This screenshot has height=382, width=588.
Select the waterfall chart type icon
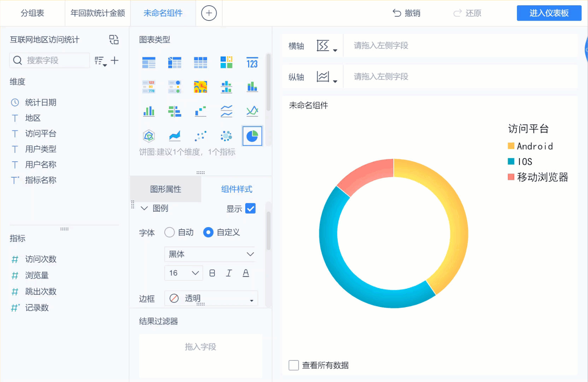(200, 111)
